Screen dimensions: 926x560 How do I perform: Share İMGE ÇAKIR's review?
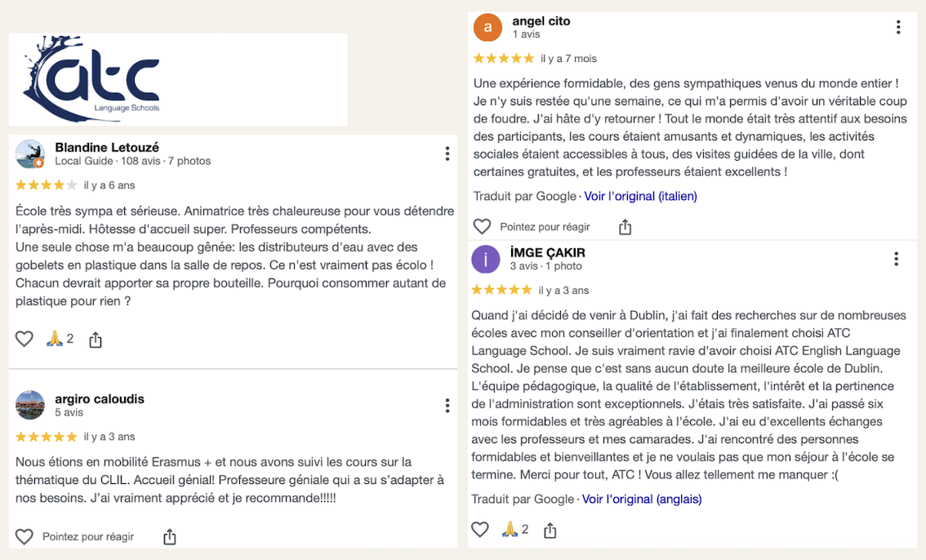tap(550, 531)
